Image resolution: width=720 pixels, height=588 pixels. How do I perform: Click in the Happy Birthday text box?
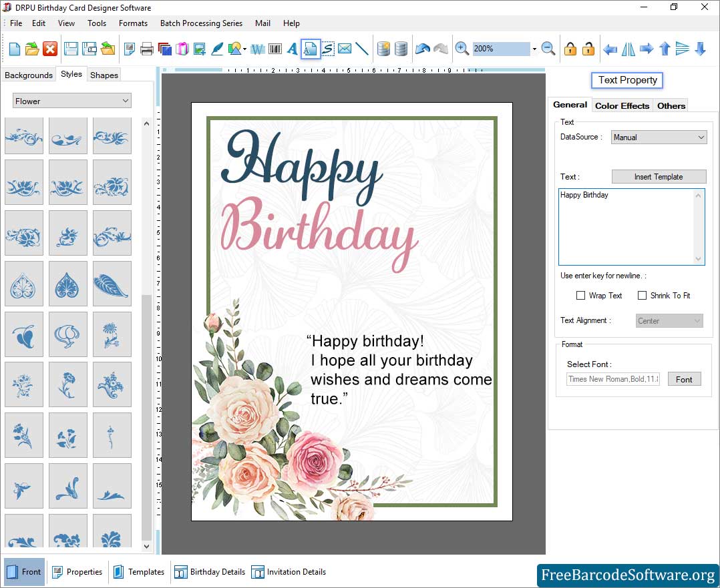pos(631,227)
